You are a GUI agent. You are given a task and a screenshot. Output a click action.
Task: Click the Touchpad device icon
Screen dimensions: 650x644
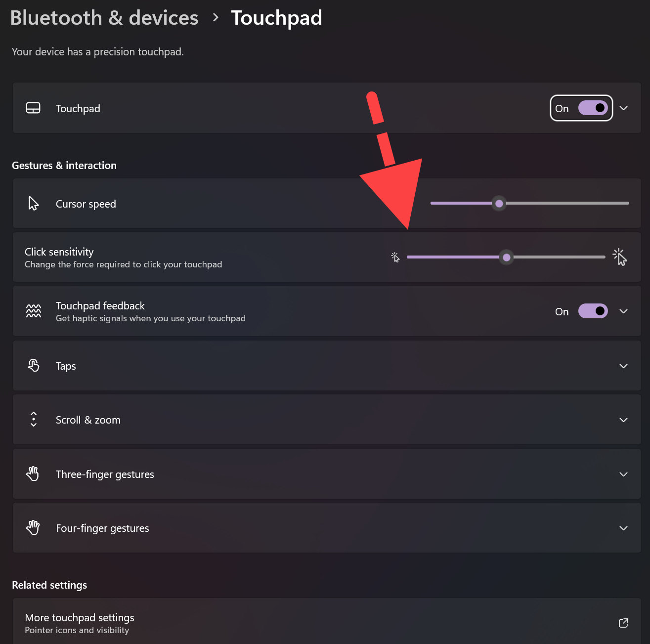click(x=33, y=108)
